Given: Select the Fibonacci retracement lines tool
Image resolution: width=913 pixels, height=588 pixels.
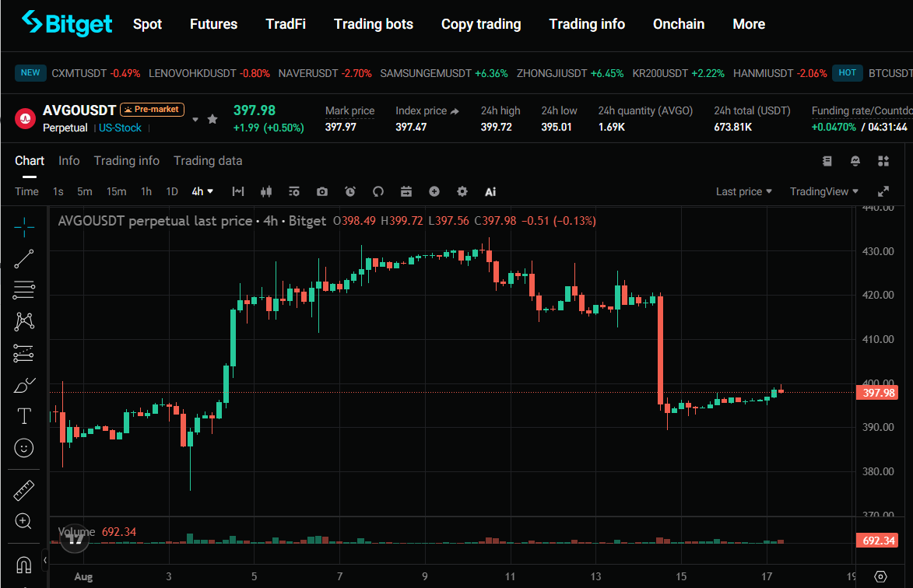Looking at the screenshot, I should pyautogui.click(x=24, y=289).
